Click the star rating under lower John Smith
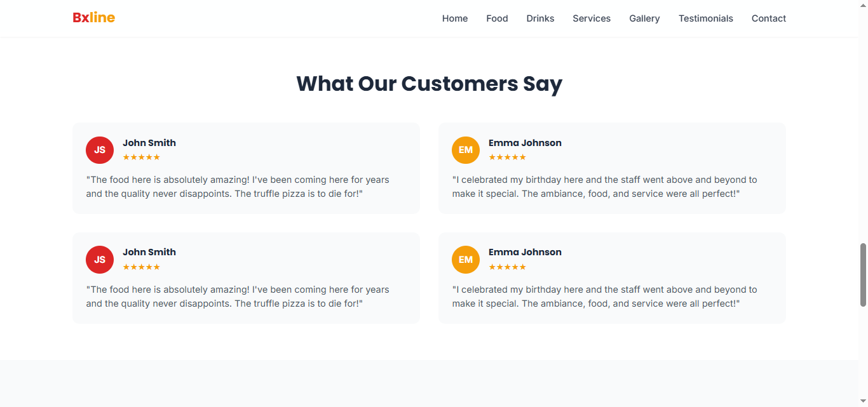868x407 pixels. [141, 267]
